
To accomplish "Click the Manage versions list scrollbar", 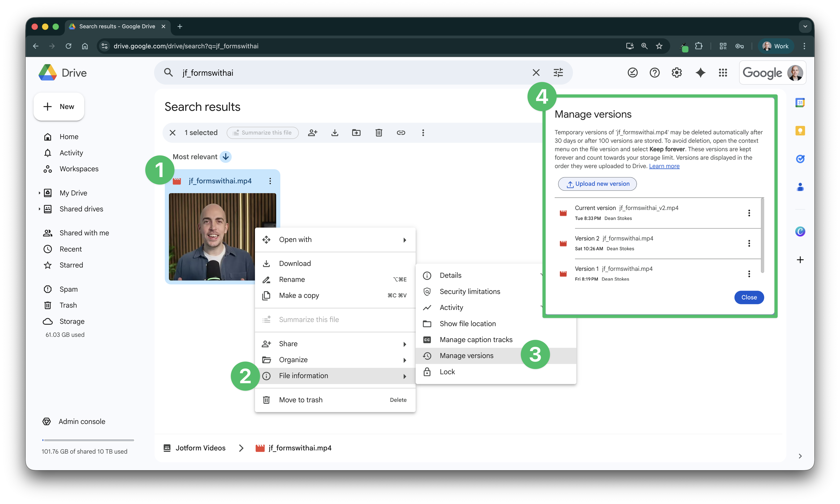I will [762, 235].
